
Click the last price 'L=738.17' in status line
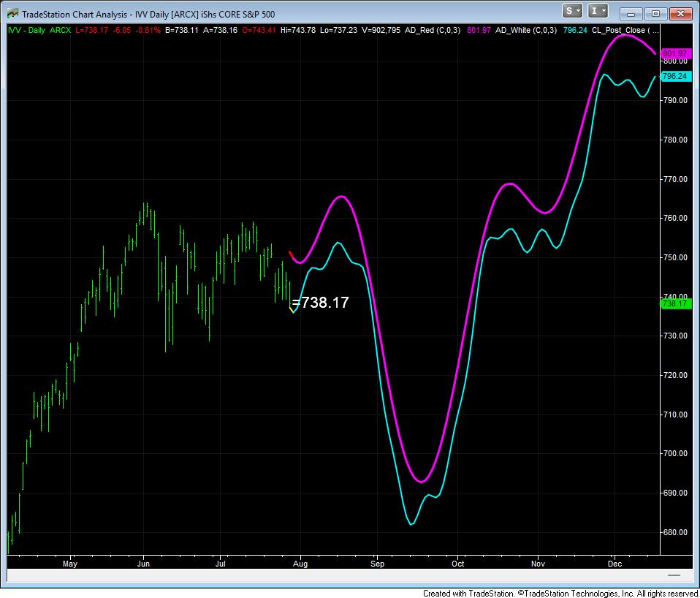tap(91, 31)
